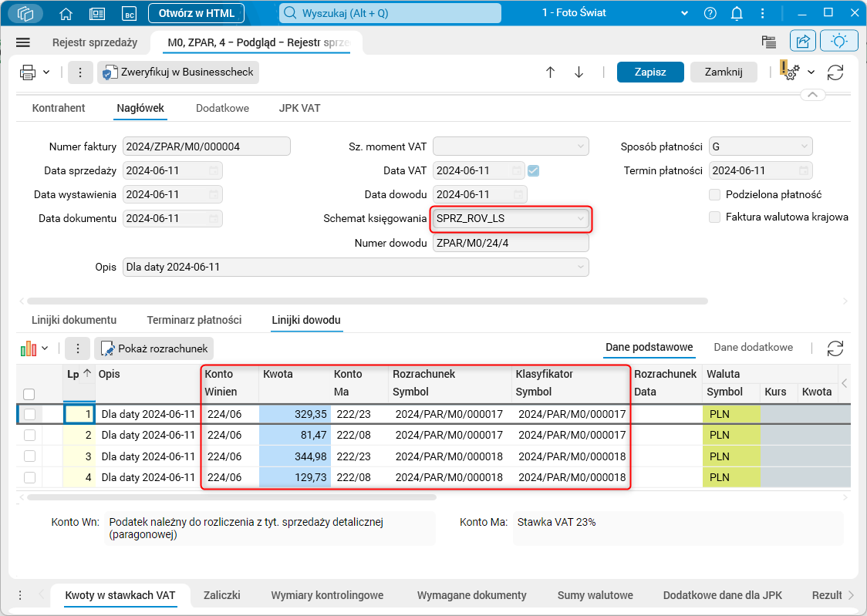The image size is (867, 616).
Task: Switch to JPK VAT tab
Action: [299, 108]
